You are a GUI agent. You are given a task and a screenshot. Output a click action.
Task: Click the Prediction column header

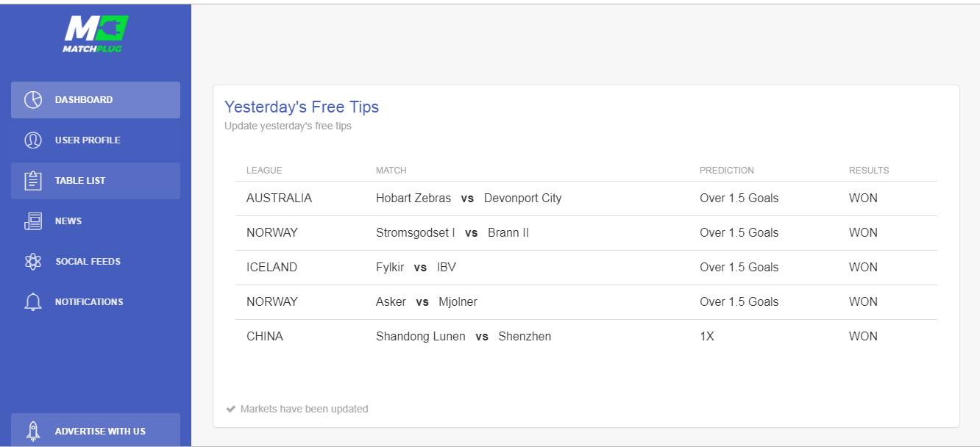[x=727, y=171]
